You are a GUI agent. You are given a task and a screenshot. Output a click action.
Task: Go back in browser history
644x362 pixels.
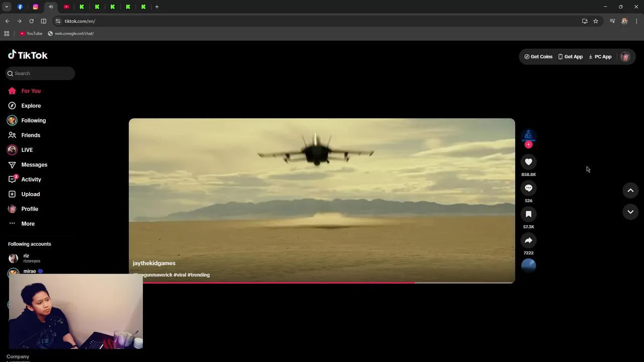(7, 21)
